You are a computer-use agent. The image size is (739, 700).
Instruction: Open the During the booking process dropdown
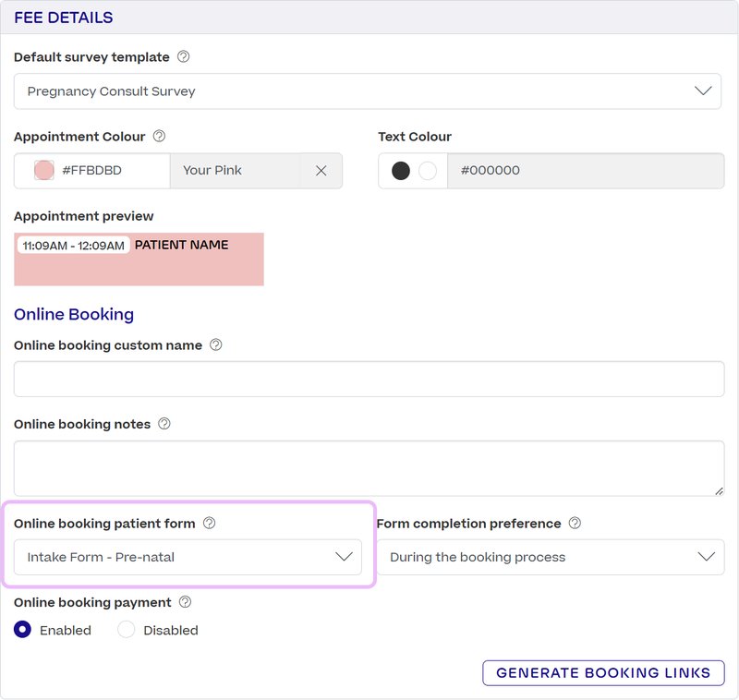tap(551, 557)
